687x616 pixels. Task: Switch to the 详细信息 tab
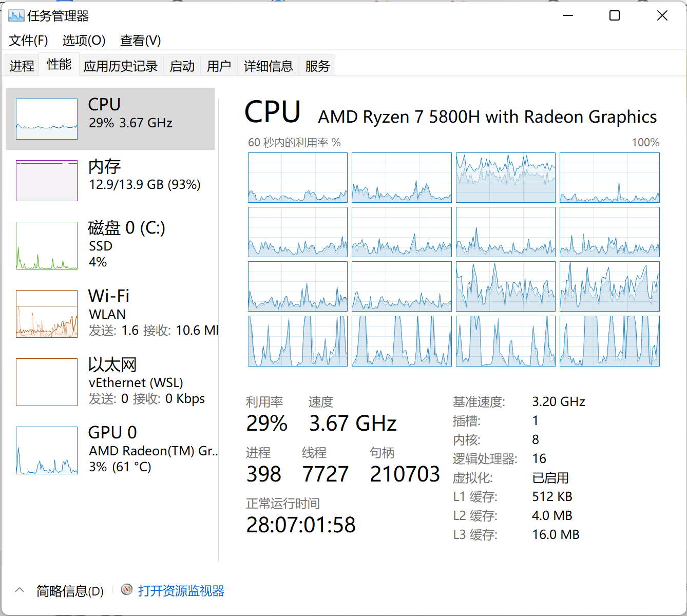coord(268,66)
